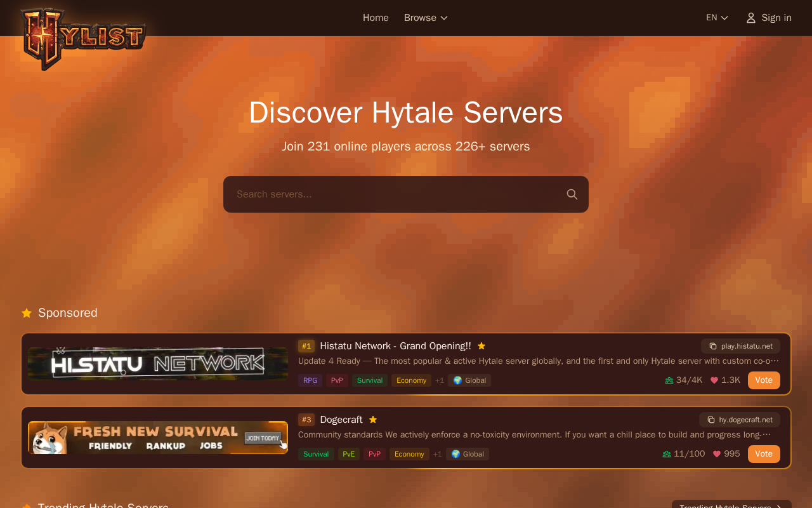Select the Economy tag on Histatu Network
This screenshot has height=508, width=812.
[412, 380]
